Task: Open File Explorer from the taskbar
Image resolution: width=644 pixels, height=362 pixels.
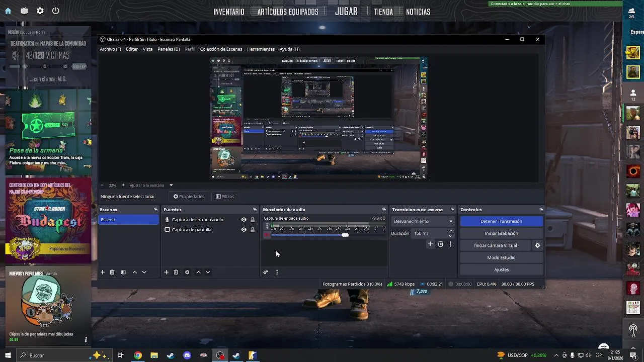Action: (x=154, y=355)
